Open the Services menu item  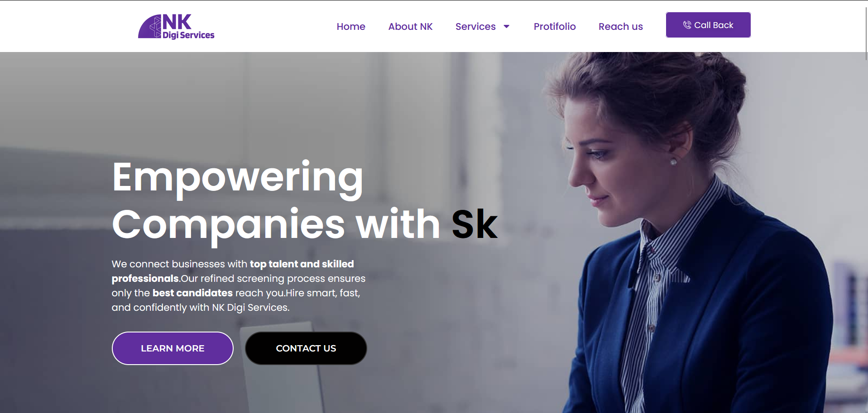[x=475, y=27]
